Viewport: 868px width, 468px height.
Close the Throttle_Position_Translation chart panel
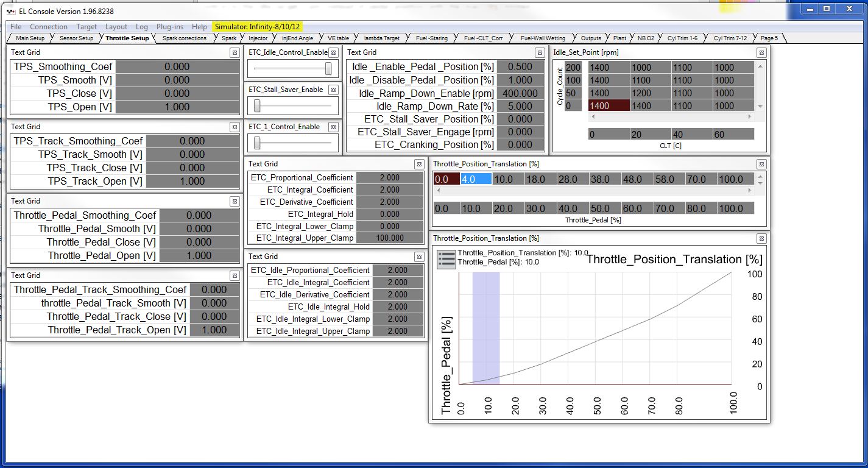(x=761, y=239)
